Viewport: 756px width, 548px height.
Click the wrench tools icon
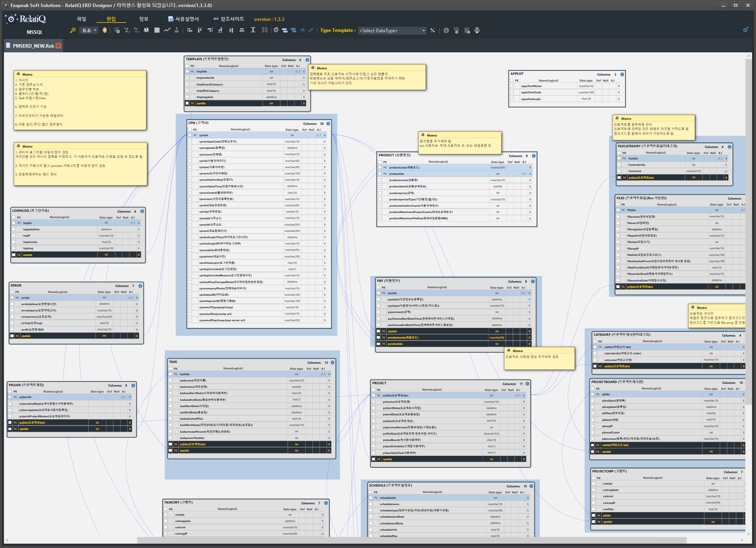tap(433, 30)
